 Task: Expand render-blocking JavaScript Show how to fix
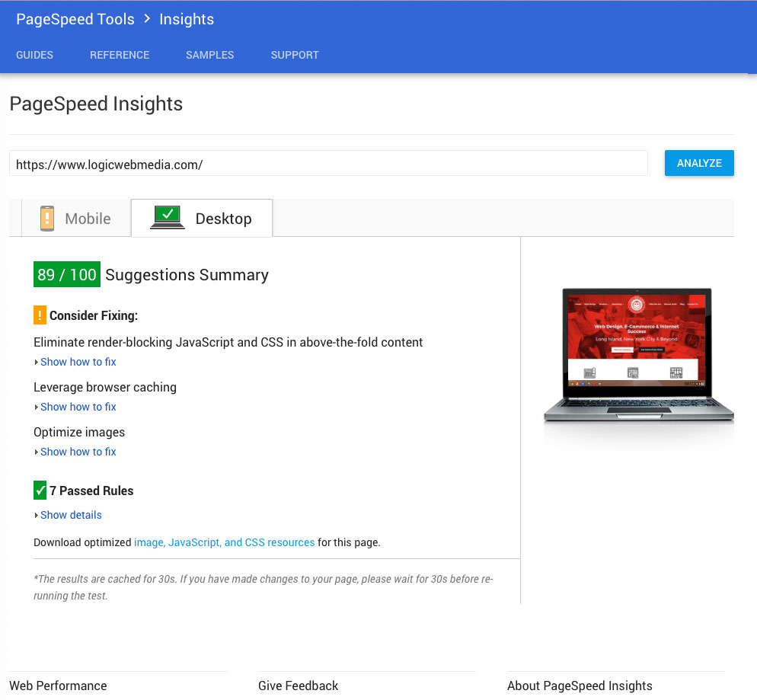78,362
